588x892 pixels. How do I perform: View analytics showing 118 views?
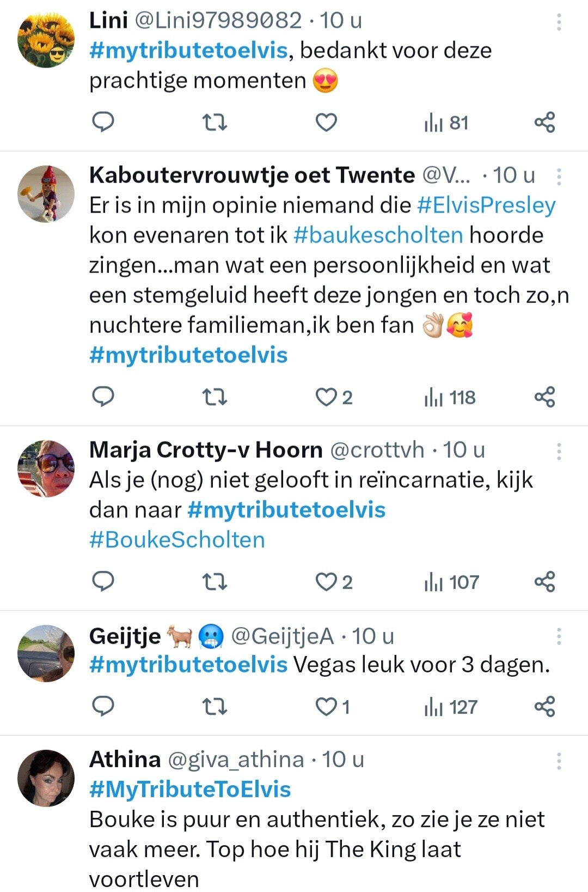pyautogui.click(x=450, y=397)
